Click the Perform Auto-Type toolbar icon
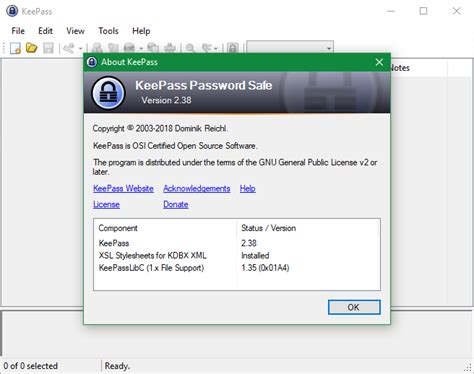 170,48
